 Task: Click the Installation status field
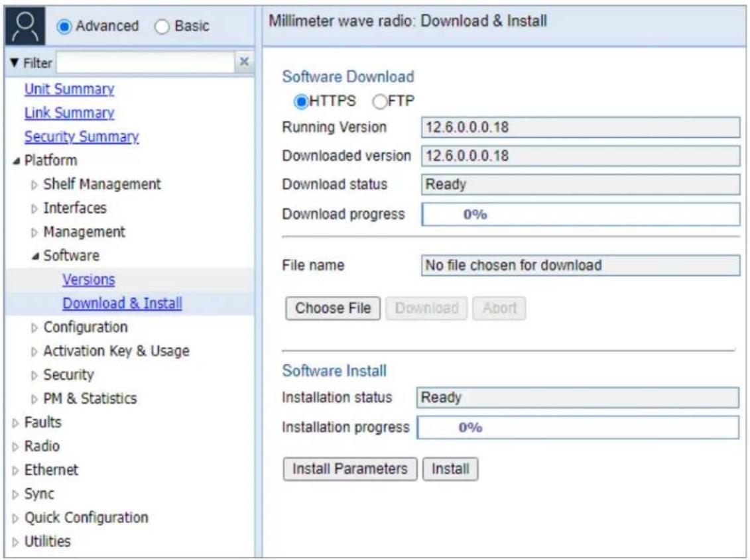pyautogui.click(x=578, y=398)
